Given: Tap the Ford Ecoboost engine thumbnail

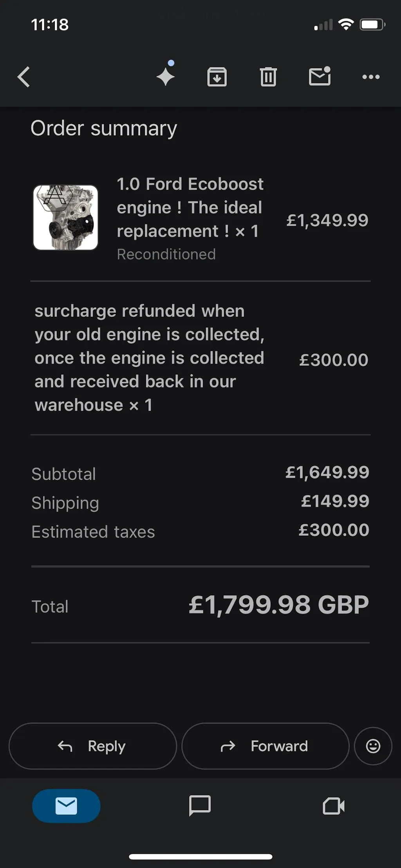Looking at the screenshot, I should [65, 218].
